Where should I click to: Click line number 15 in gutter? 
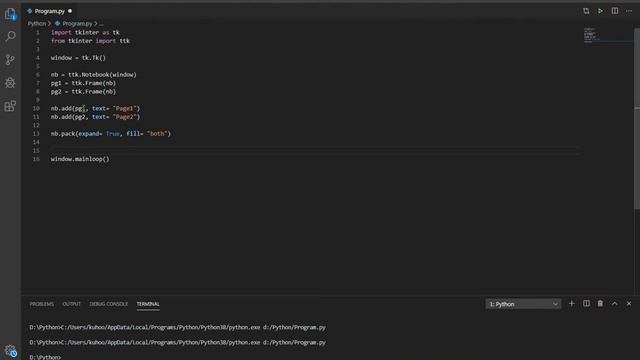[x=36, y=151]
